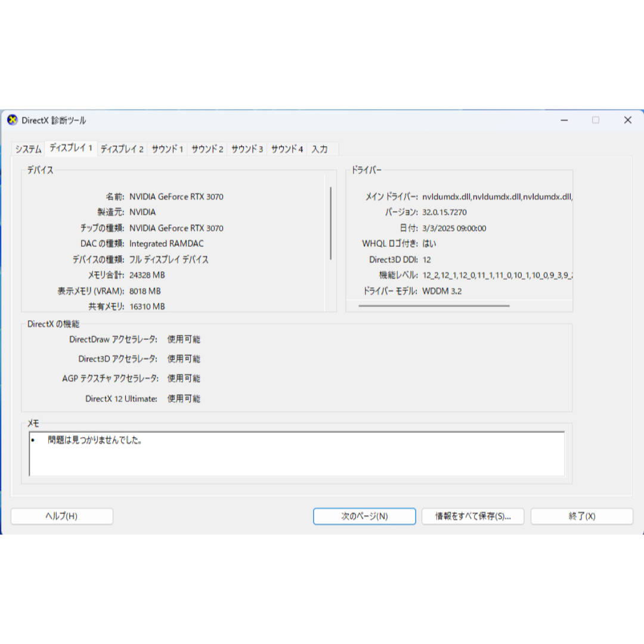Click DirectX 12 Ultimate status 使用可能

click(x=184, y=398)
